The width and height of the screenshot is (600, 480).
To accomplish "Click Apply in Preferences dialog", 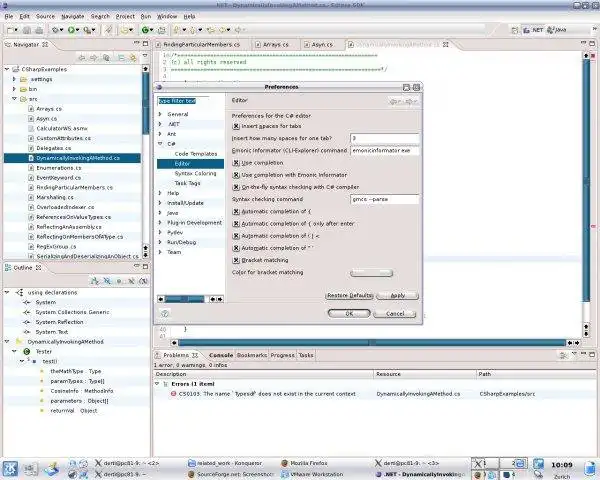I will [x=398, y=296].
